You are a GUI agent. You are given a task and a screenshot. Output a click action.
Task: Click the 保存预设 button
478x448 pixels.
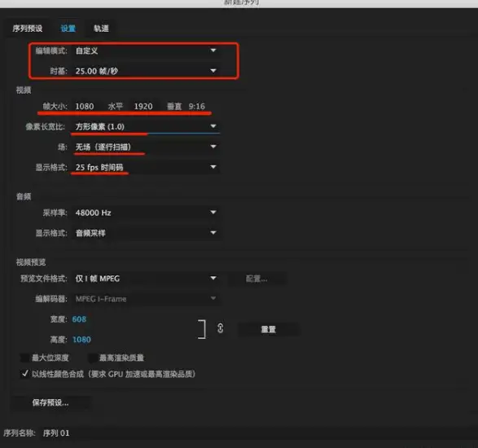pos(50,402)
